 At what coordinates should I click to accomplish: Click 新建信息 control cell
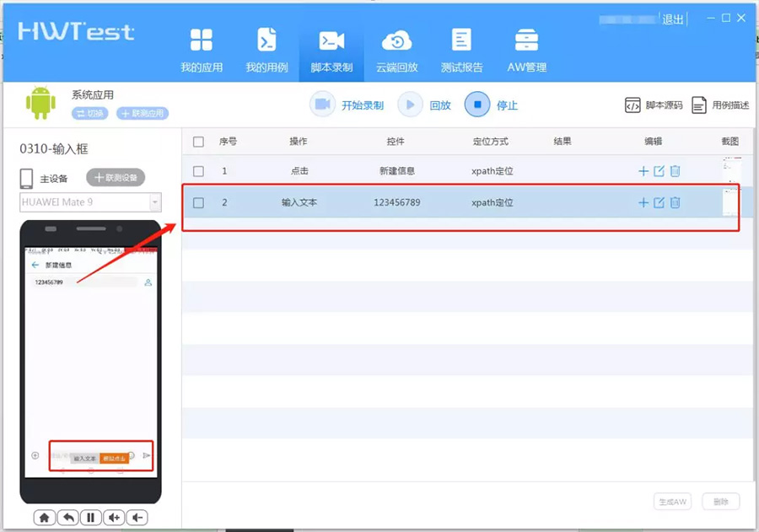[397, 171]
